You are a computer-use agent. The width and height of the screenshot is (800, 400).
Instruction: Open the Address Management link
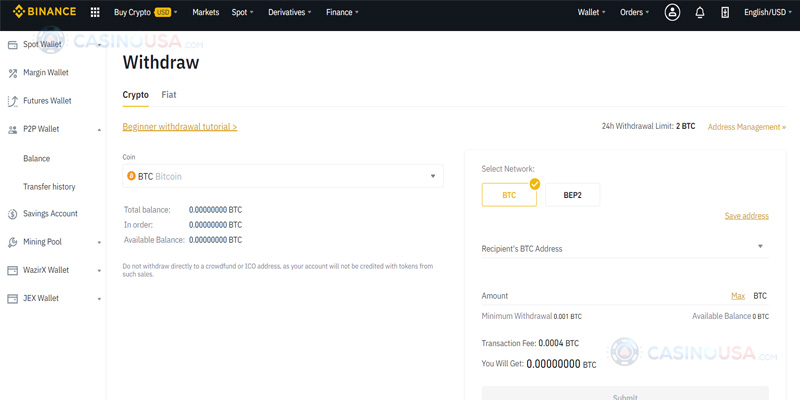[747, 127]
